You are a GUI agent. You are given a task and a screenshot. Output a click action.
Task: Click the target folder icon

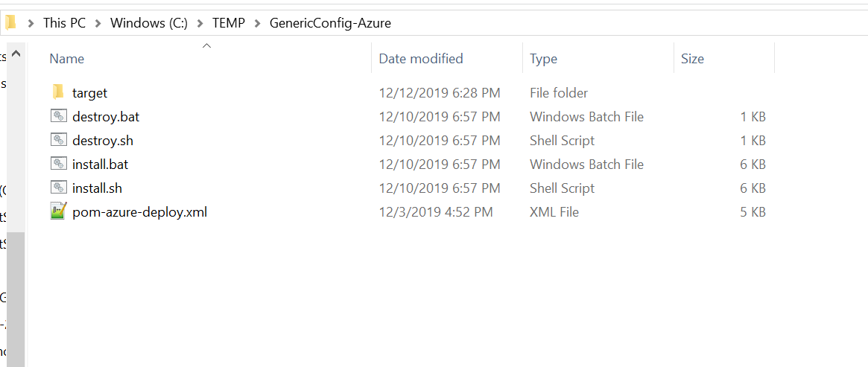point(59,92)
